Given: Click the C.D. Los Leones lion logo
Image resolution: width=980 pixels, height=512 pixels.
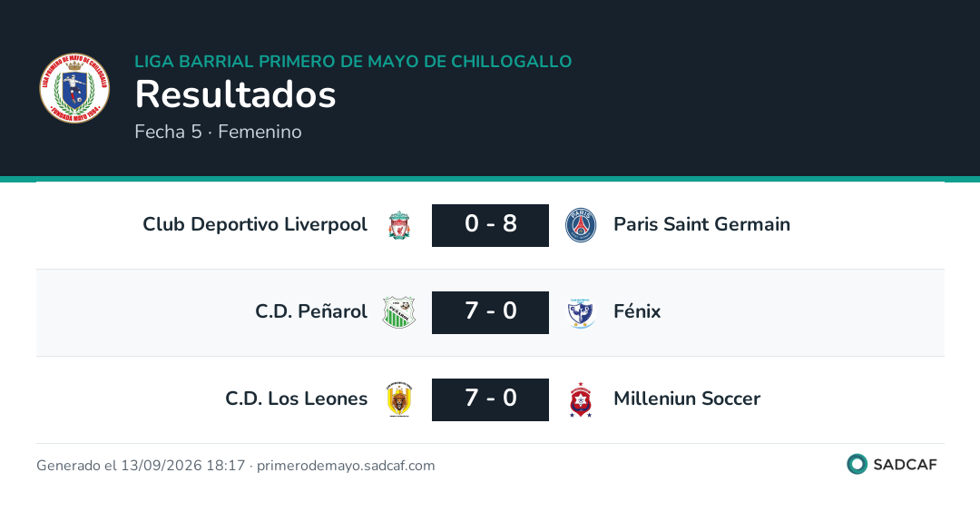Looking at the screenshot, I should pyautogui.click(x=398, y=399).
